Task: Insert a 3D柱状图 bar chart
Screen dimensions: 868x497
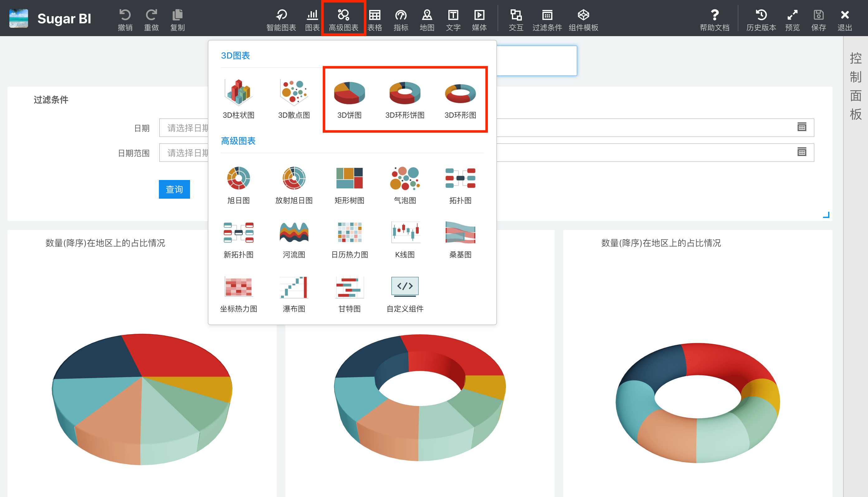Action: (x=239, y=99)
